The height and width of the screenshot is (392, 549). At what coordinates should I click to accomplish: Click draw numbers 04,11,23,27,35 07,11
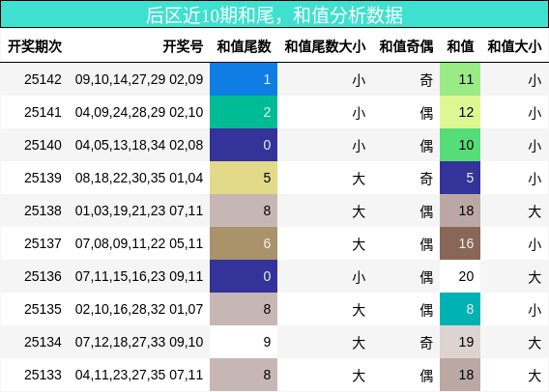coord(139,375)
